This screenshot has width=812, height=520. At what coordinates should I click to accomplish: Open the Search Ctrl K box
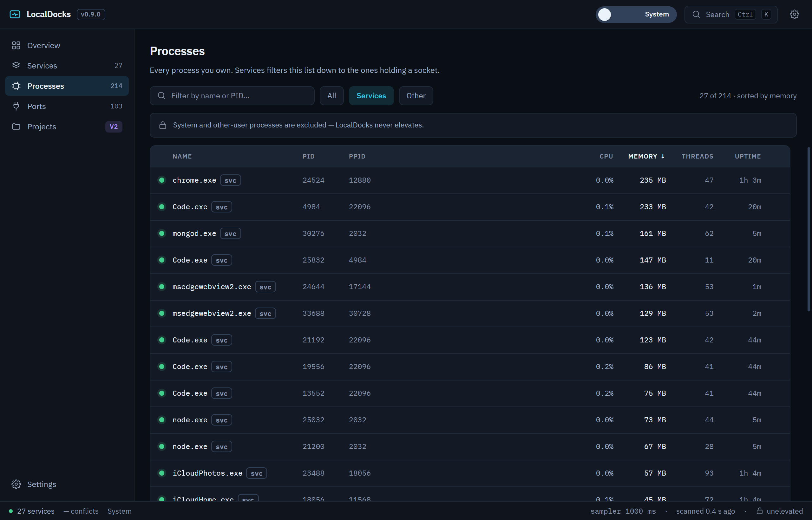730,14
